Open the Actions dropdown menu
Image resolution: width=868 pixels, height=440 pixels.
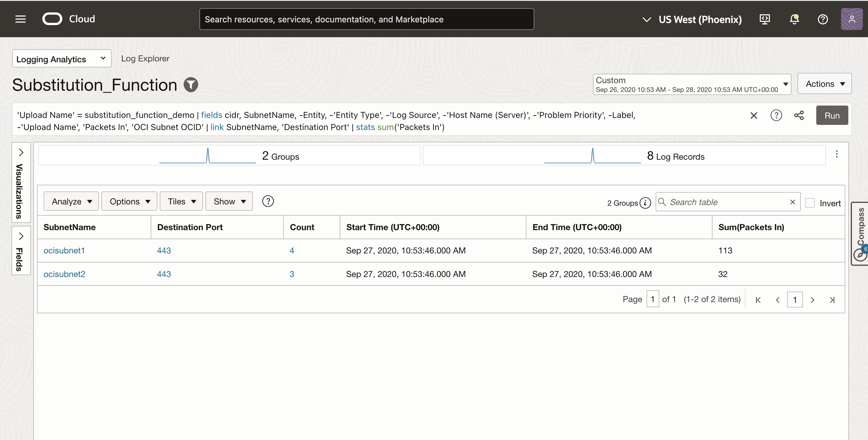click(x=824, y=84)
